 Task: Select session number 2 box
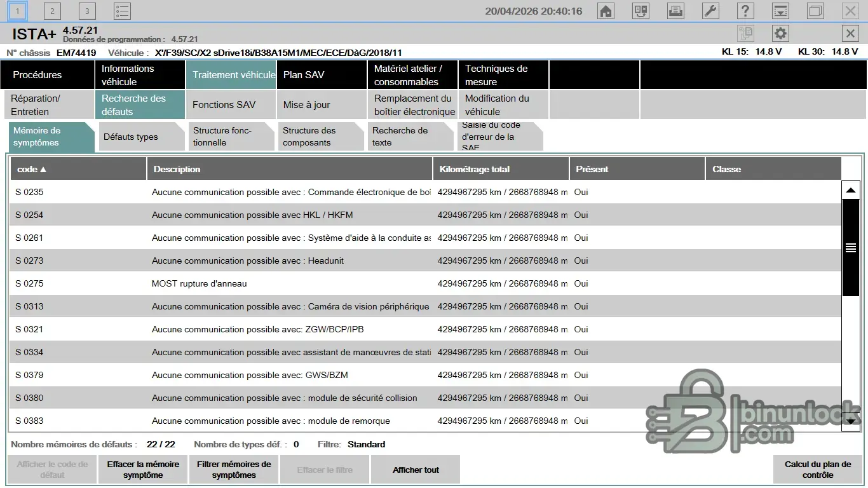(x=52, y=11)
